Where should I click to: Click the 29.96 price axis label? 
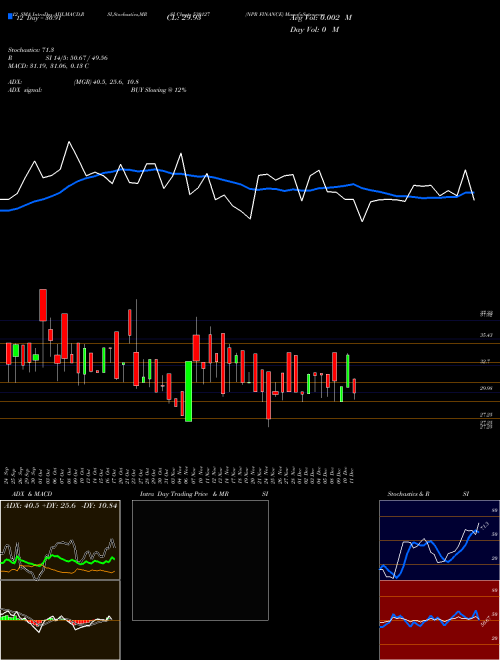[x=486, y=388]
